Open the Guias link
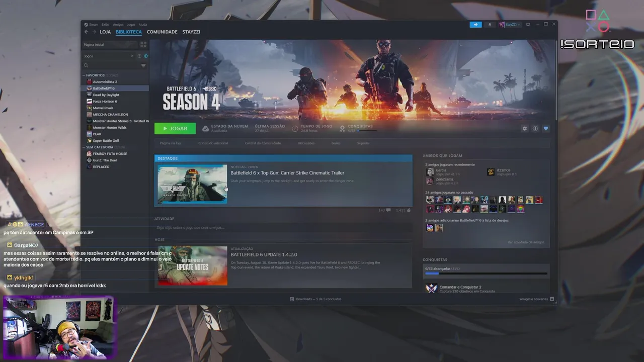The width and height of the screenshot is (644, 362). pyautogui.click(x=336, y=143)
